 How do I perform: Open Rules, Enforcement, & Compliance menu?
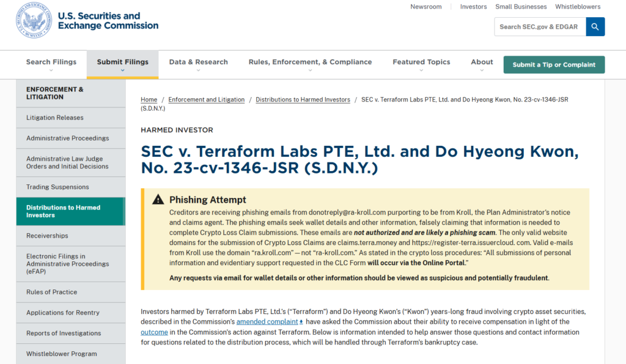pyautogui.click(x=310, y=62)
